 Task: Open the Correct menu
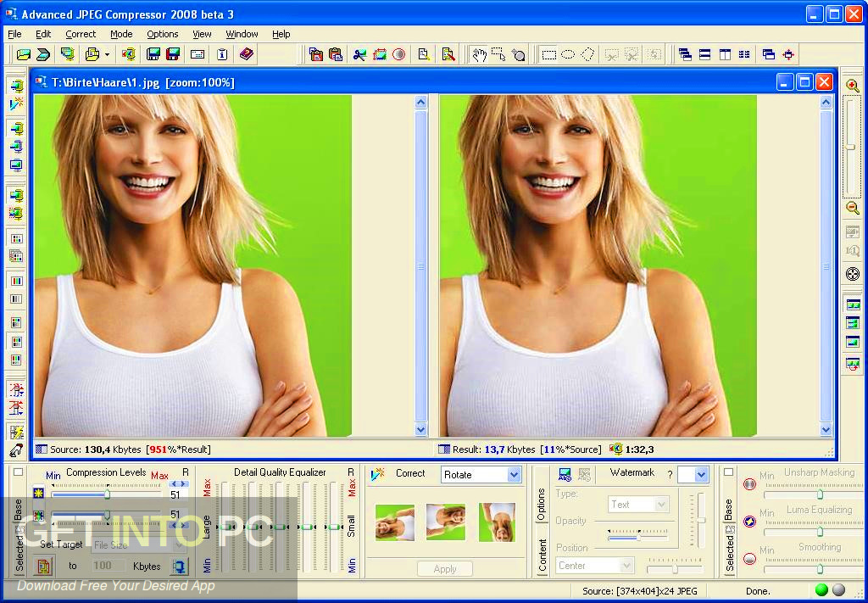point(81,34)
